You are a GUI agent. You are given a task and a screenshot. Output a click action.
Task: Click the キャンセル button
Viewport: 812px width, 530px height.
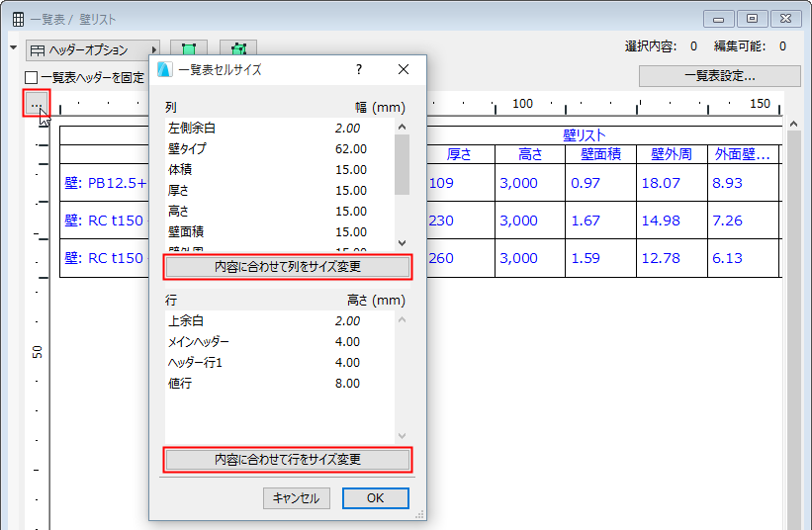point(296,498)
